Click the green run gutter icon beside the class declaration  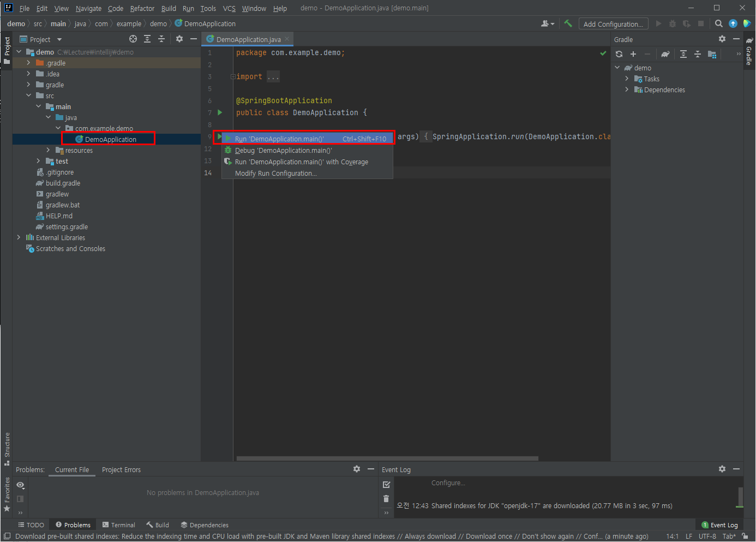tap(220, 112)
